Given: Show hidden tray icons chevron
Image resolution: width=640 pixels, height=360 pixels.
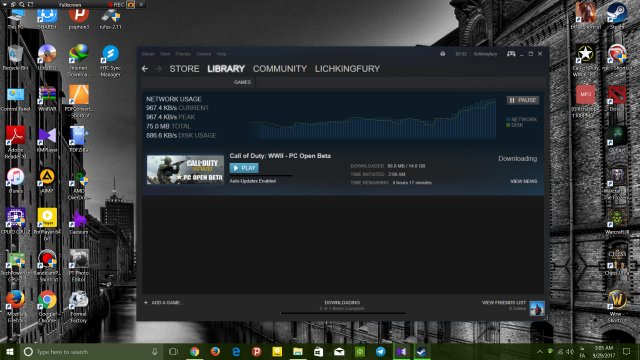Looking at the screenshot, I should pyautogui.click(x=540, y=351).
